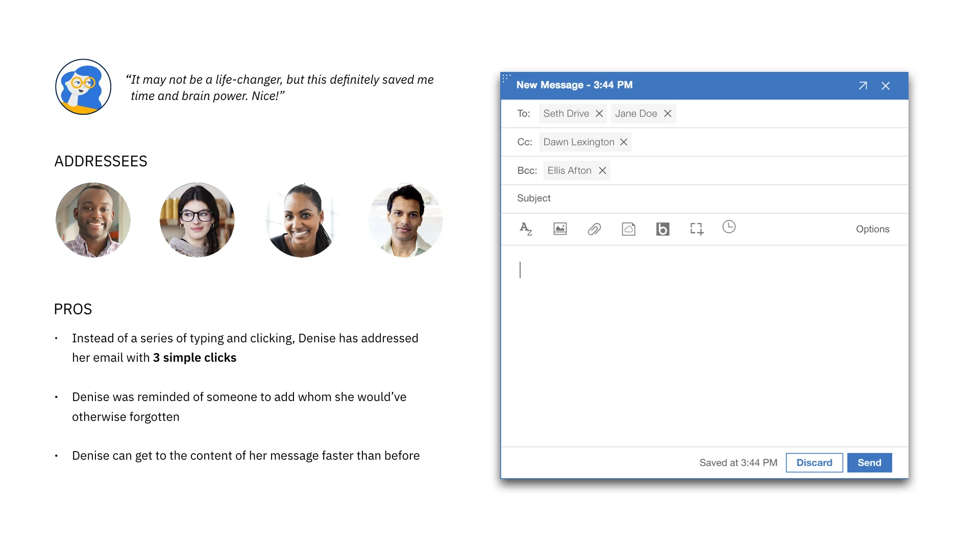Screen dimensions: 980x551
Task: Click the Box 'b' toolbar icon
Action: [x=663, y=229]
